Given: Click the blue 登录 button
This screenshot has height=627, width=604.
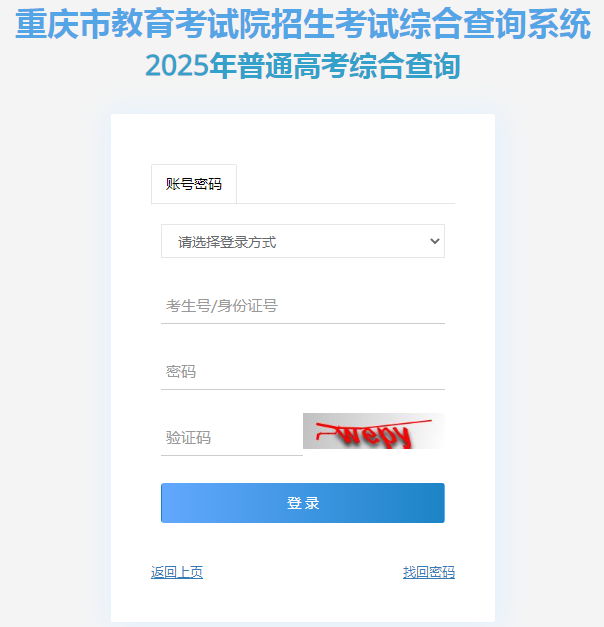Looking at the screenshot, I should point(303,503).
